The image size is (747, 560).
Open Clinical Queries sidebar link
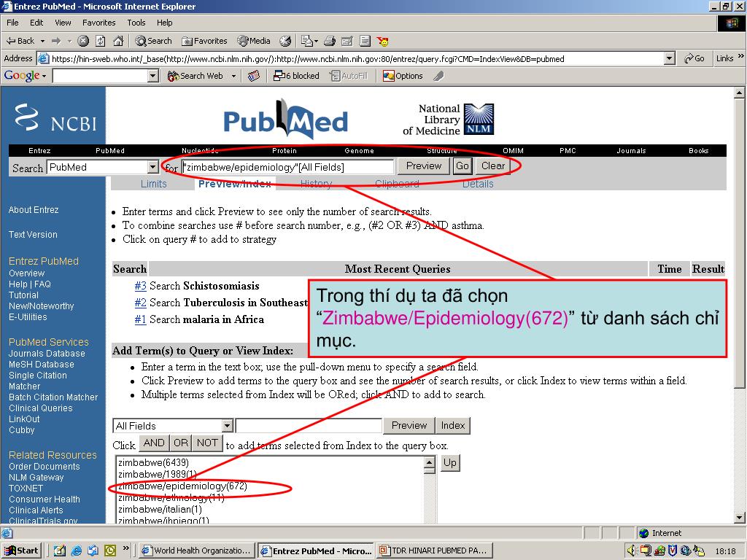pos(41,408)
